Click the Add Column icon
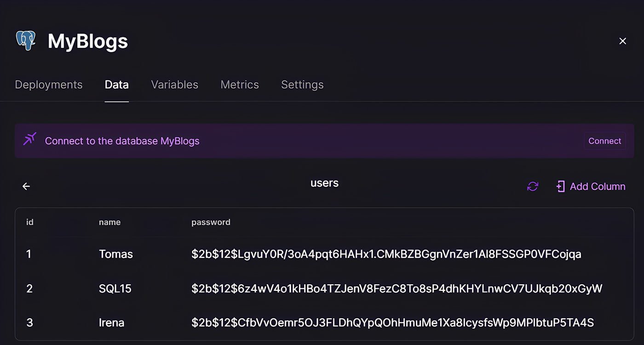The height and width of the screenshot is (345, 644). tap(560, 187)
